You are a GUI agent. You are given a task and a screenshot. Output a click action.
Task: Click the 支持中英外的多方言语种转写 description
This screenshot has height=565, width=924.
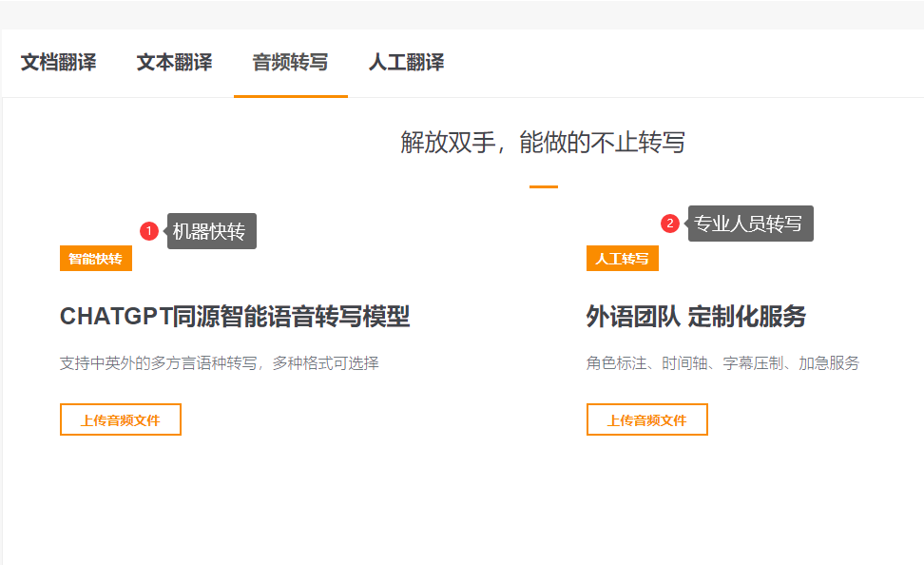tap(220, 363)
